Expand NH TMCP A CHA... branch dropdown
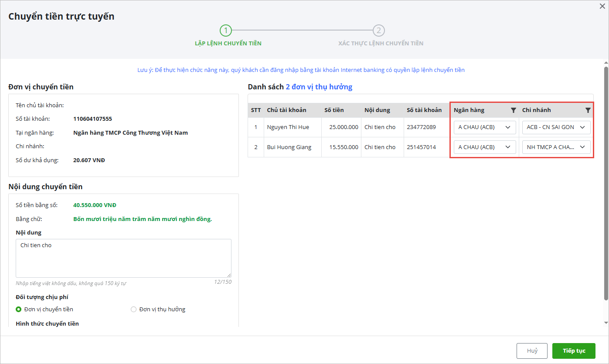 (556, 147)
